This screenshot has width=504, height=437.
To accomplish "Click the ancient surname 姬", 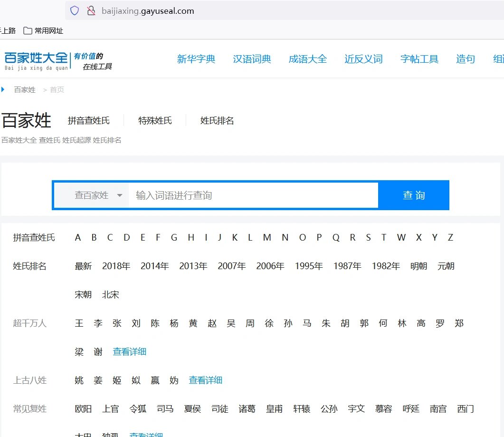I will [x=117, y=380].
